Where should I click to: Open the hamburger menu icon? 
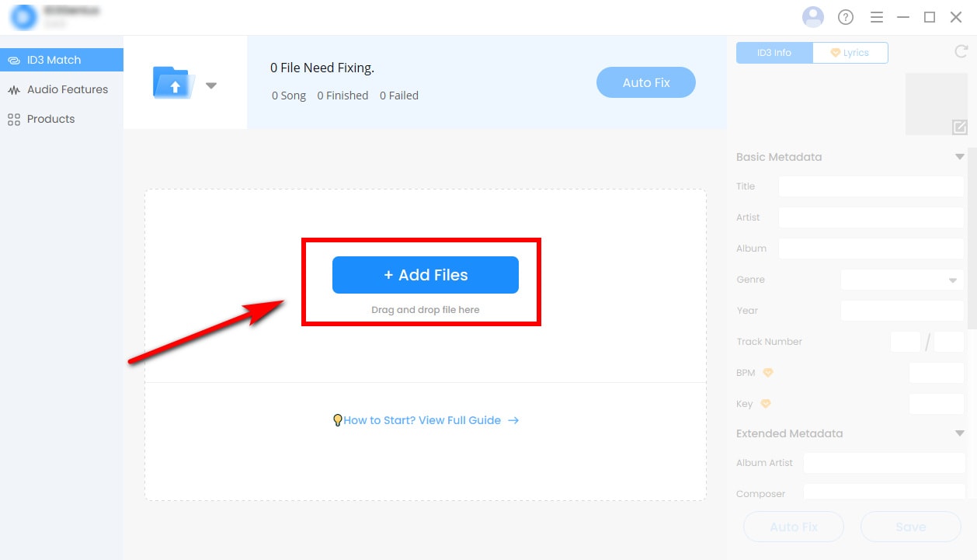point(877,17)
